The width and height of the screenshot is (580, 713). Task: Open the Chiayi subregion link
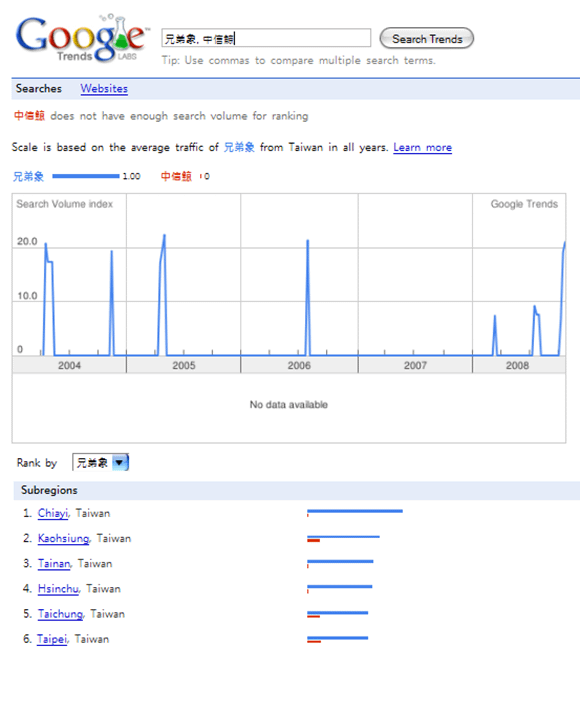[53, 513]
